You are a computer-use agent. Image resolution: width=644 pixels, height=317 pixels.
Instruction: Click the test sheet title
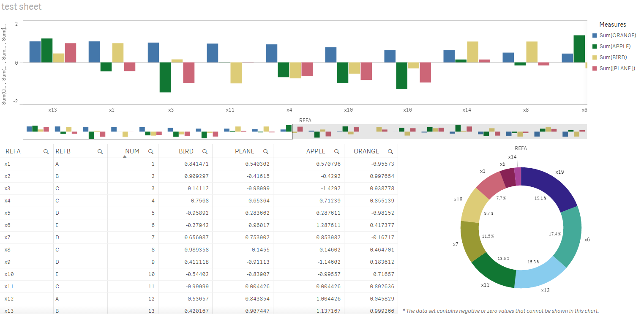pyautogui.click(x=22, y=7)
